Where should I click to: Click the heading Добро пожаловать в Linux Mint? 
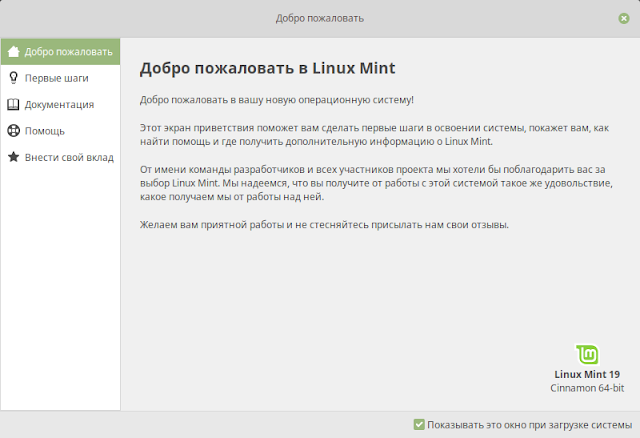(267, 68)
